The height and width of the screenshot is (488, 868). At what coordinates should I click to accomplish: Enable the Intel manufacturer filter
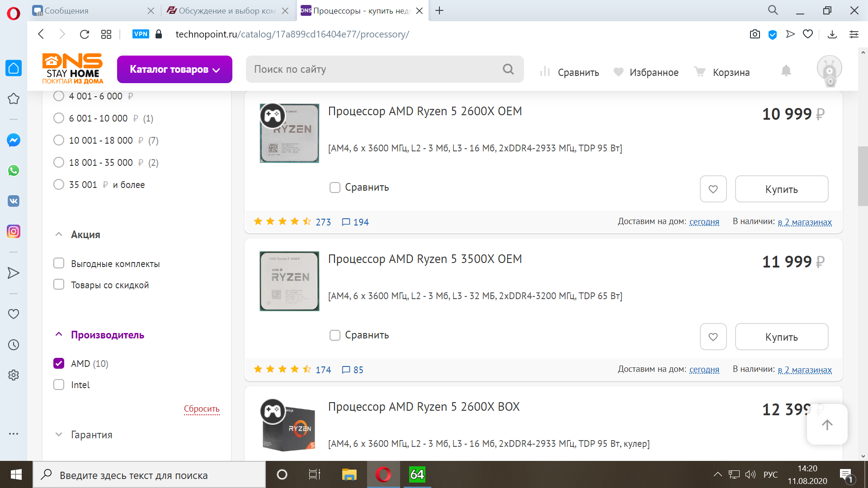[59, 385]
